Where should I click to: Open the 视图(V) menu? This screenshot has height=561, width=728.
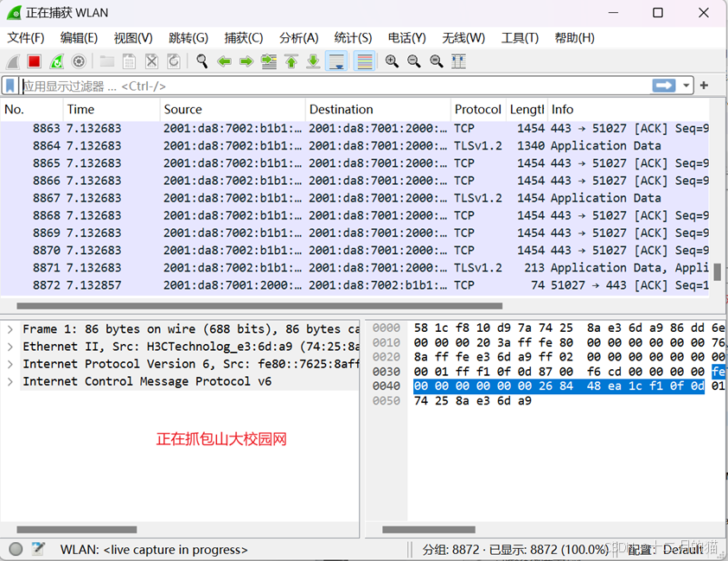[x=133, y=38]
